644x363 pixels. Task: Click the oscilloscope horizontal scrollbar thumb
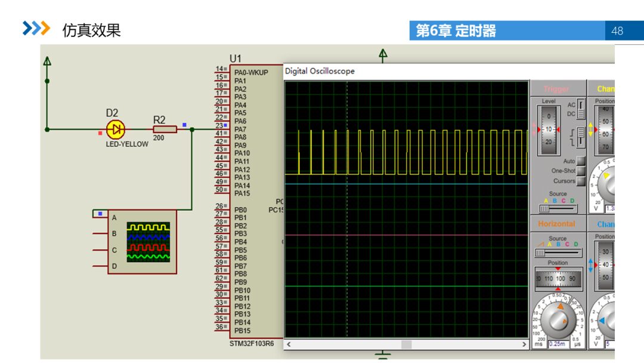click(x=406, y=344)
